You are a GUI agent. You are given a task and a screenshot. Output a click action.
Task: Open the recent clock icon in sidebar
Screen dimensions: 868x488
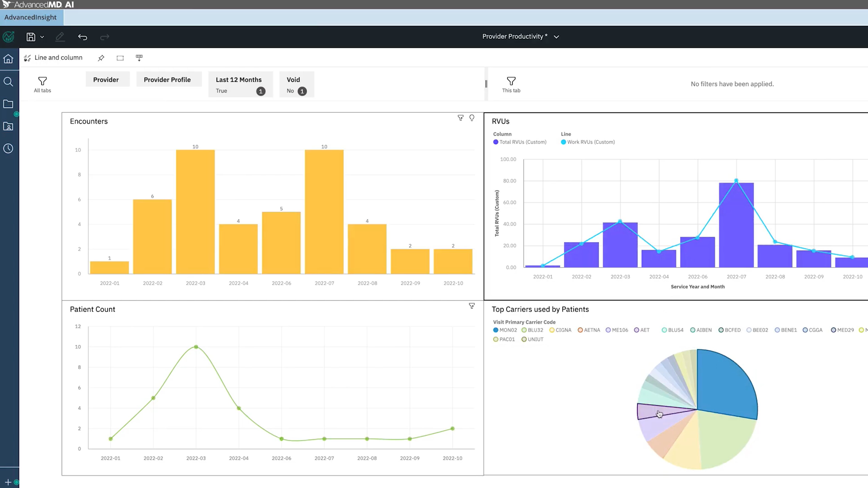pos(8,148)
